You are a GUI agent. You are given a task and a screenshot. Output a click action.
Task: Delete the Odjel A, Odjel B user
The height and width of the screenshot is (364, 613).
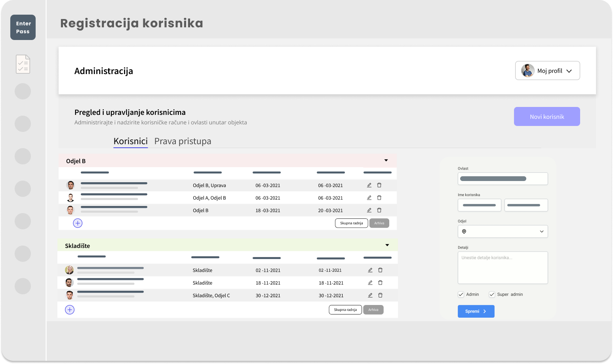pyautogui.click(x=379, y=197)
